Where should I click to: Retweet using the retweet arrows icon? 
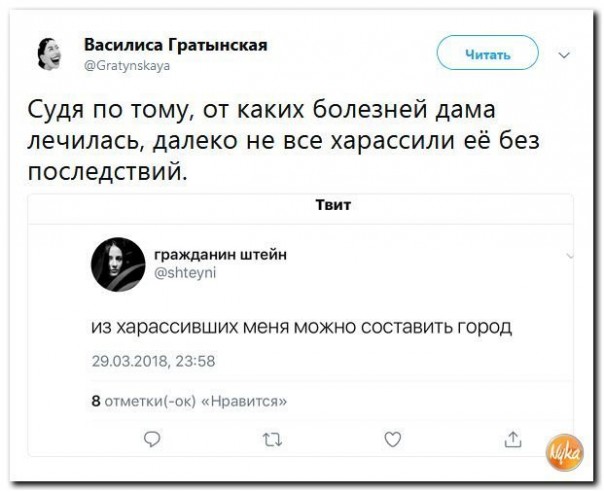coord(271,438)
